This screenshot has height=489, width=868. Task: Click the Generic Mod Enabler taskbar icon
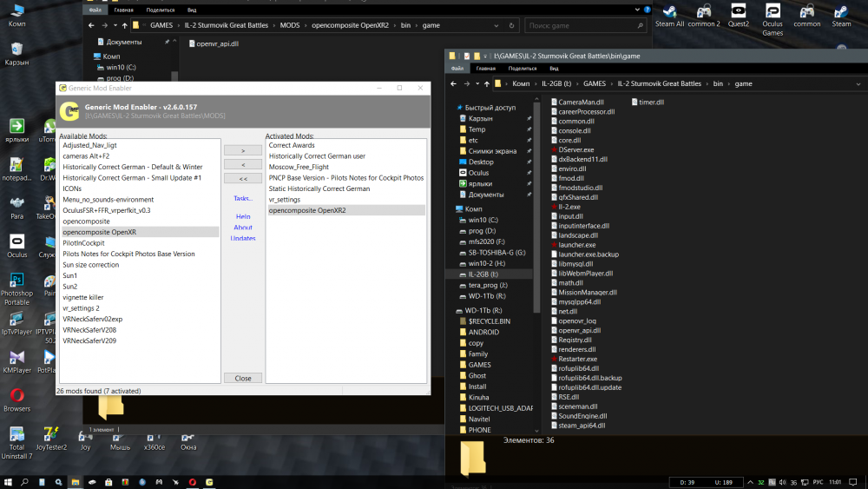click(x=209, y=482)
